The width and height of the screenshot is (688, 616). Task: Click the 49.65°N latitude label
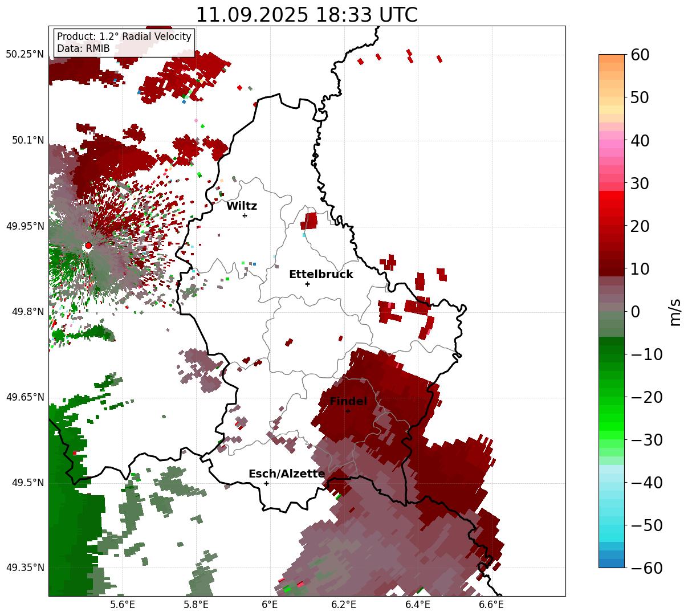(x=25, y=397)
